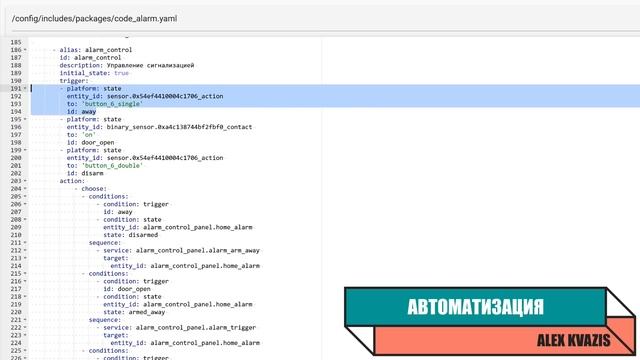
Task: Collapse the choose block at line 204
Action: coord(25,189)
